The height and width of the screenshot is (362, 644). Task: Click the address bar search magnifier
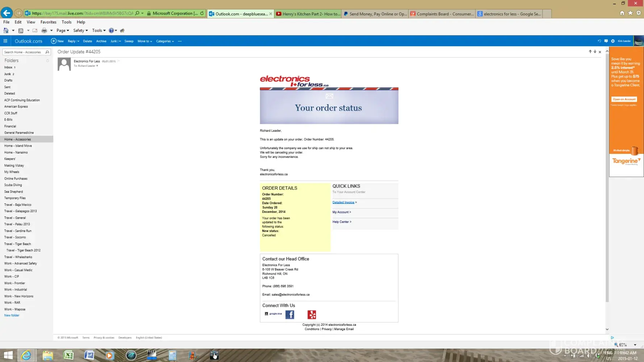tap(137, 13)
